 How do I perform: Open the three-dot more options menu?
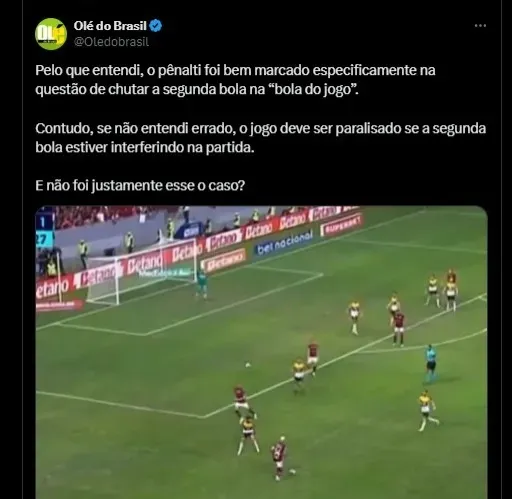(x=480, y=26)
